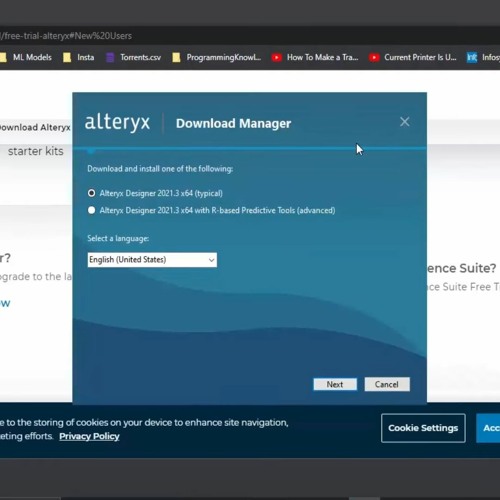Click the starter kits text

click(x=36, y=151)
